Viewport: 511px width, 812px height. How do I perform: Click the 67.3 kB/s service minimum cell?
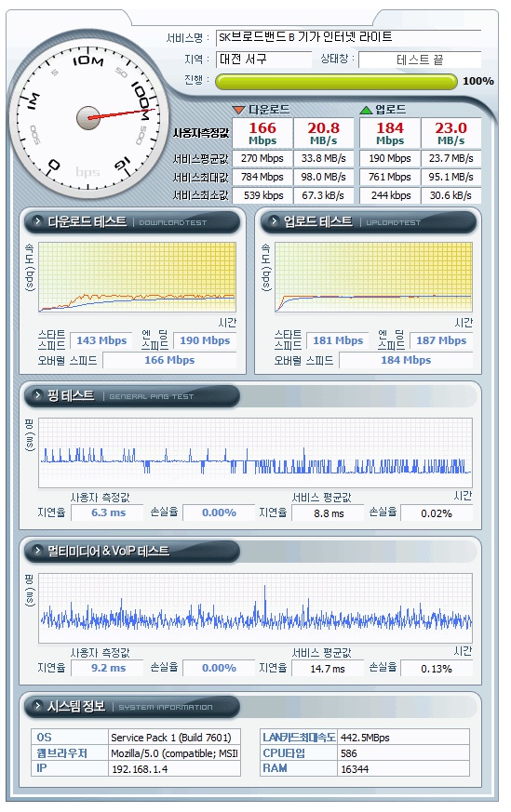[323, 195]
